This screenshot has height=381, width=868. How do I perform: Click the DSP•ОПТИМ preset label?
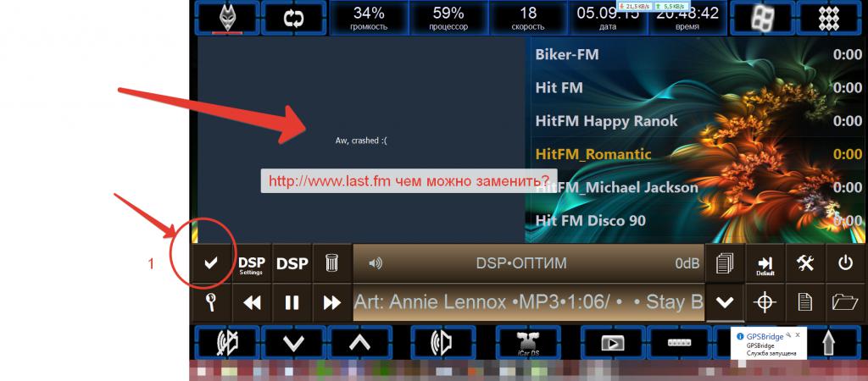coord(521,263)
